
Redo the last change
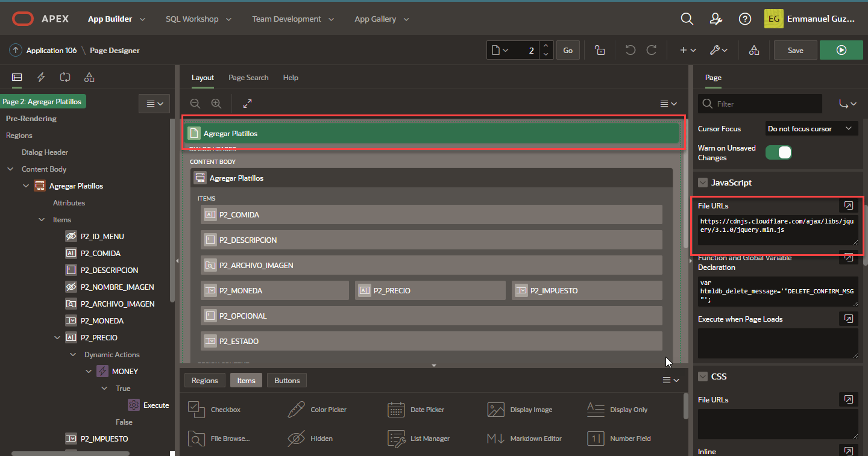(652, 51)
